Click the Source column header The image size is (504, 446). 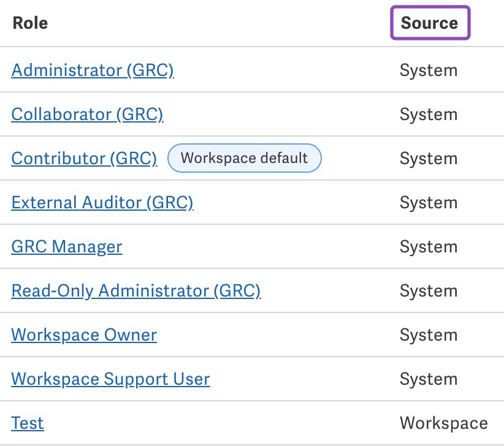(x=430, y=23)
